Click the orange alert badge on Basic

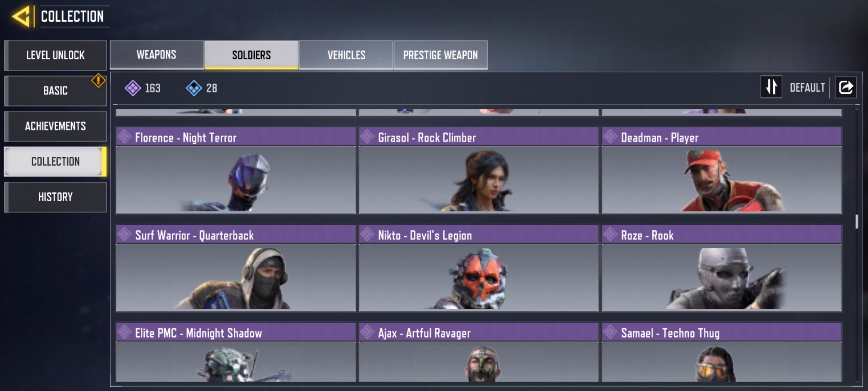[x=98, y=80]
